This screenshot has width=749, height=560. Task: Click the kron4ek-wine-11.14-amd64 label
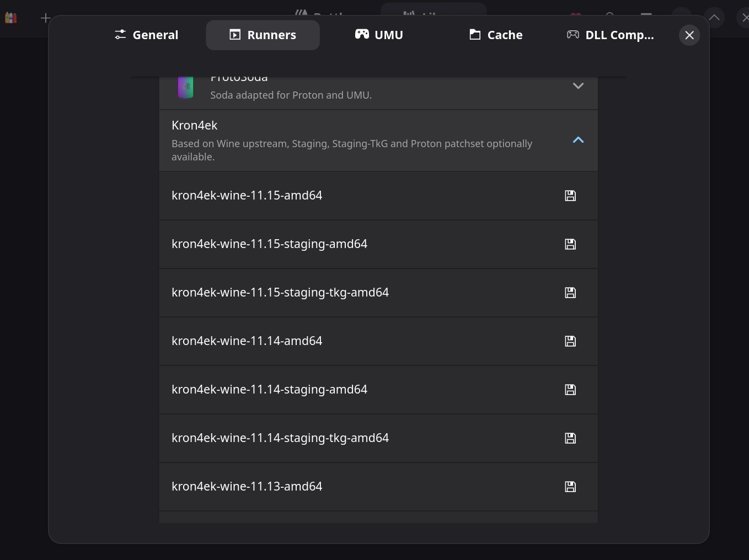click(247, 341)
